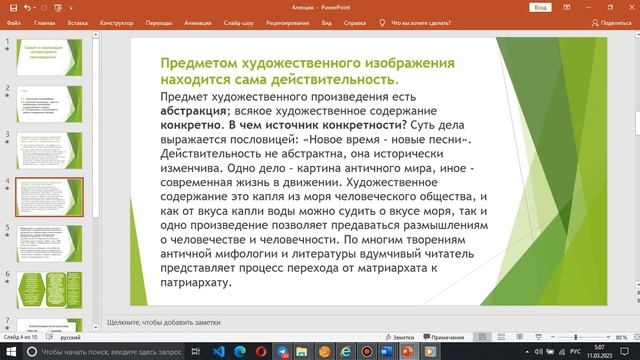Click the Undo arrow icon
Viewport: 640px width, 360px height.
27,8
